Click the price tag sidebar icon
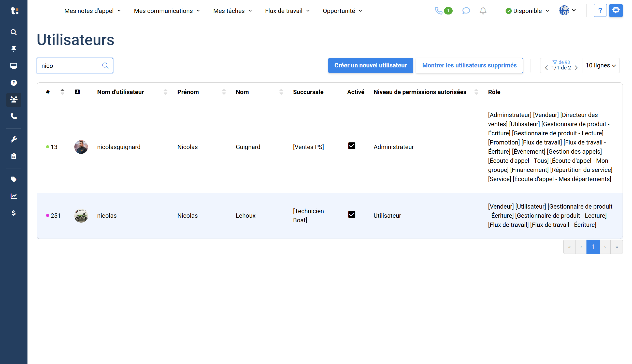The height and width of the screenshot is (364, 632). (x=14, y=179)
